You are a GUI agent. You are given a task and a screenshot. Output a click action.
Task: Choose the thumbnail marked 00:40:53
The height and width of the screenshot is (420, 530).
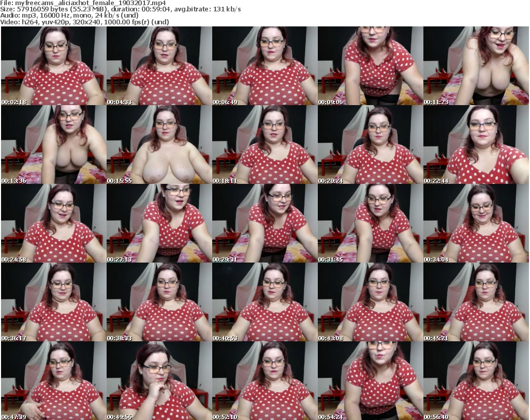264,302
